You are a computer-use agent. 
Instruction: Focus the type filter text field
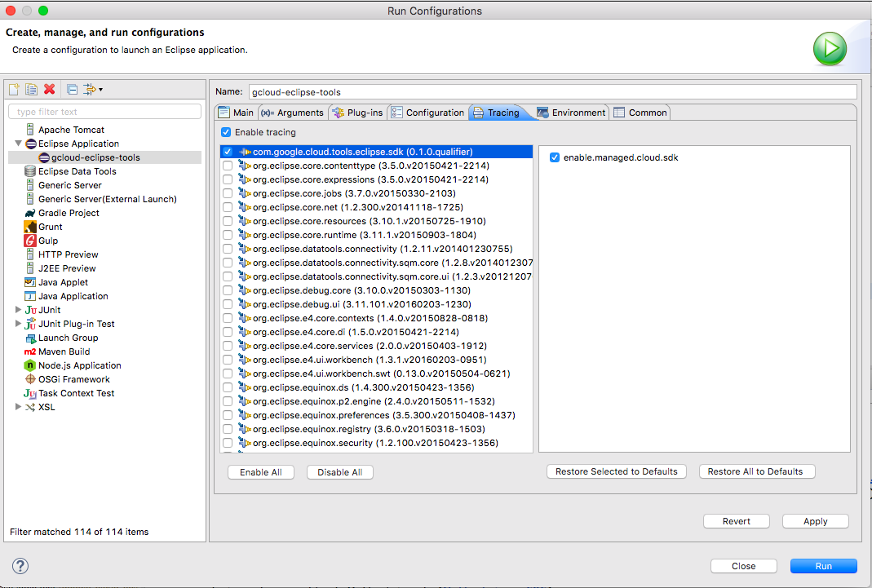(105, 112)
